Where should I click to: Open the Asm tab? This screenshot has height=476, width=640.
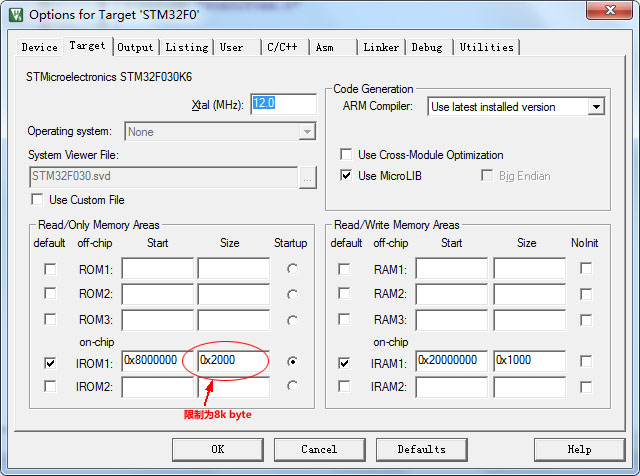[333, 47]
